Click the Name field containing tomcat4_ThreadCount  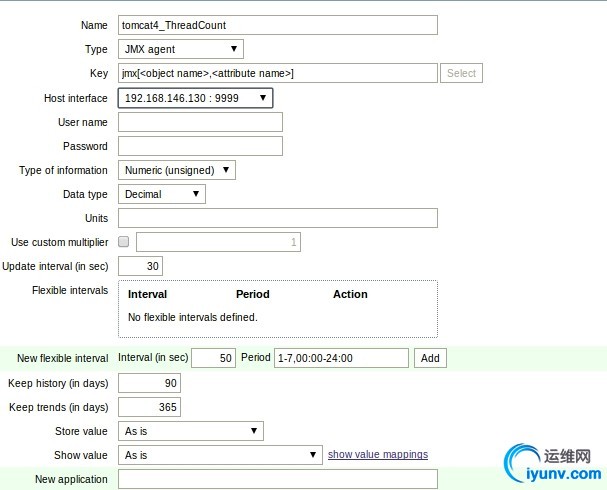[278, 25]
